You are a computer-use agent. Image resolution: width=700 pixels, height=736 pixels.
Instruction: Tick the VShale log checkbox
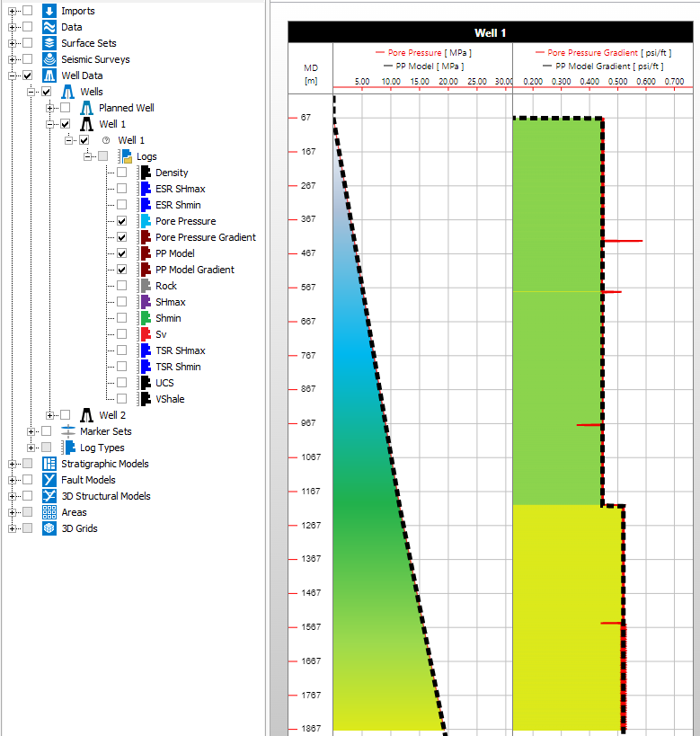point(121,399)
